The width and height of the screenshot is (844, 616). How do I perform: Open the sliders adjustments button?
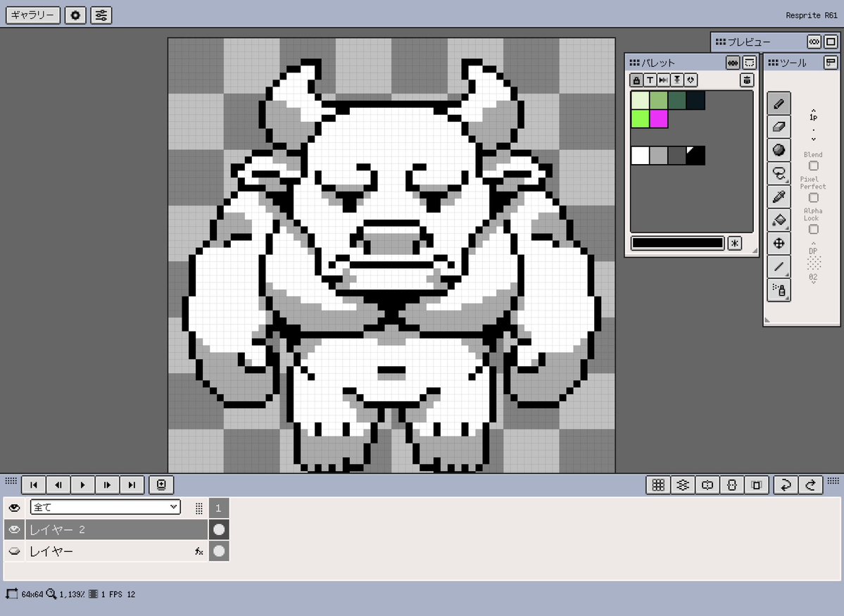[101, 15]
